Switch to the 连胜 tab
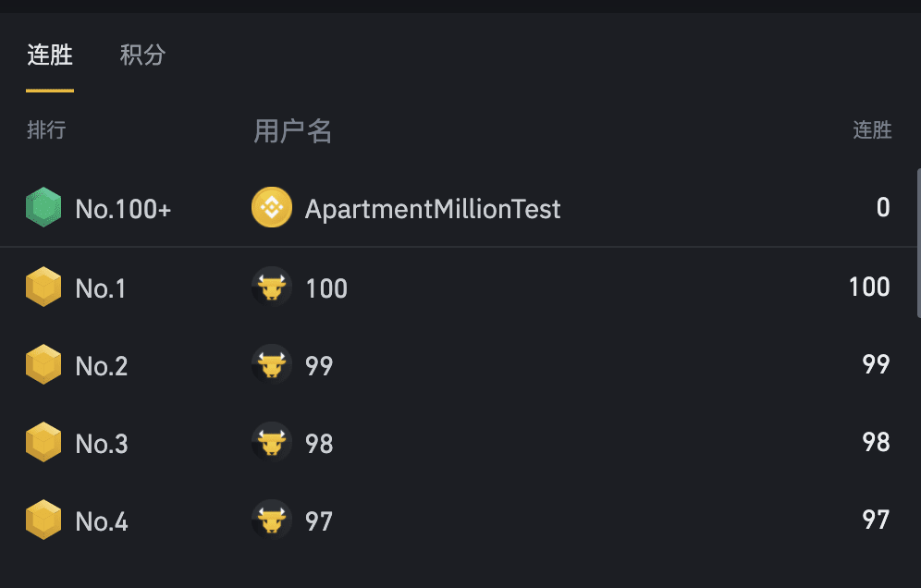Viewport: 921px width, 588px height. coord(50,55)
